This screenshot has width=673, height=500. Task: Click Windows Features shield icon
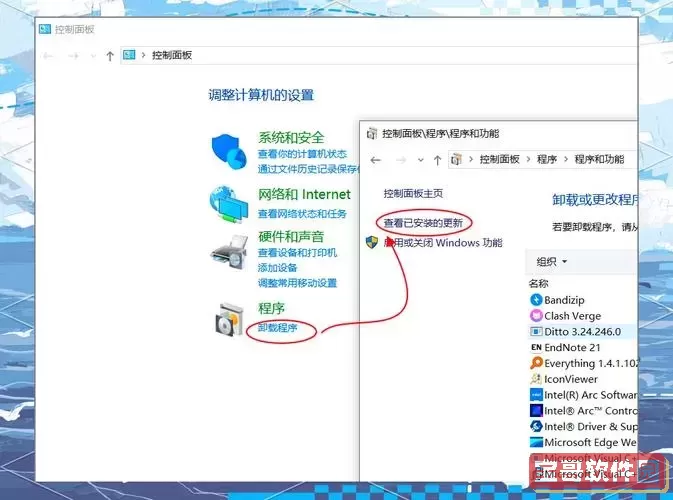point(372,242)
